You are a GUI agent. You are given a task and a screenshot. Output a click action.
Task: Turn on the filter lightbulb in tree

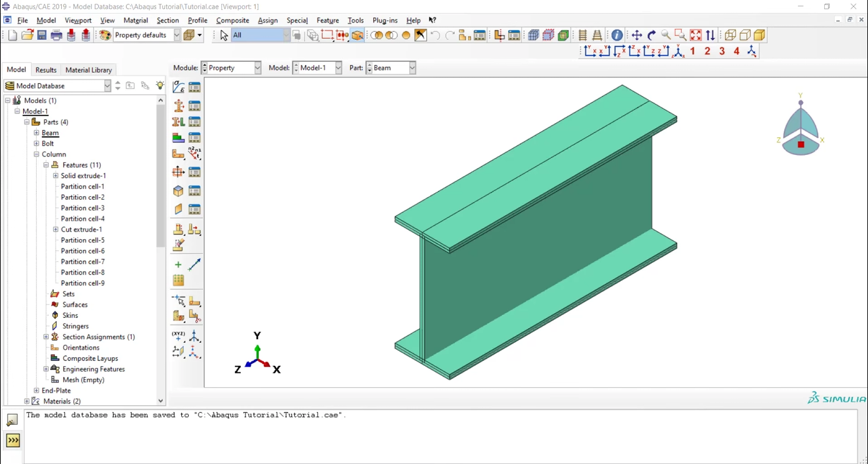pyautogui.click(x=160, y=86)
